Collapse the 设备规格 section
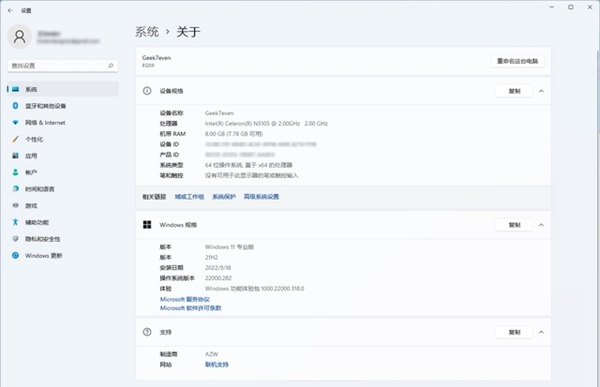Viewport: 600px width, 387px height. click(x=541, y=91)
